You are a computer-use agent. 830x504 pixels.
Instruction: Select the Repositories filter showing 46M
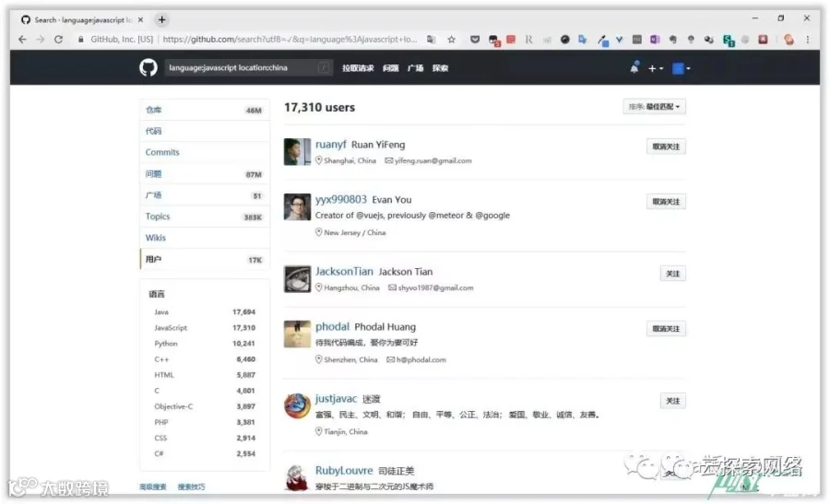[x=205, y=110]
